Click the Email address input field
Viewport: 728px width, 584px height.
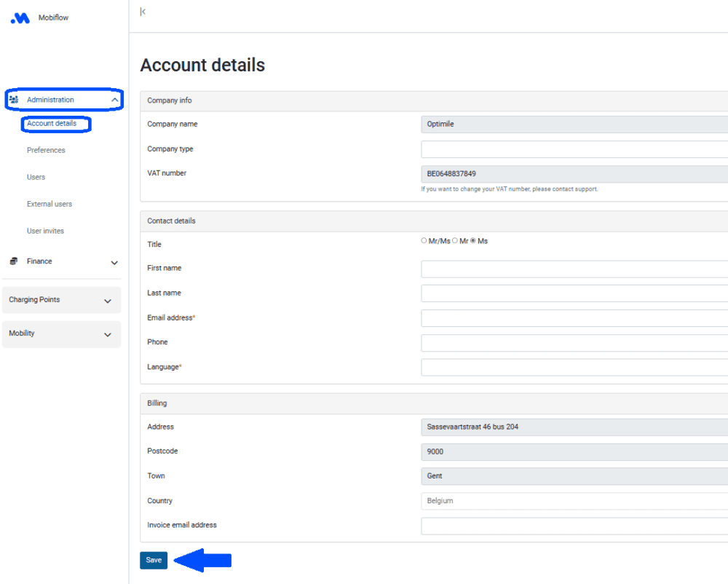[574, 318]
